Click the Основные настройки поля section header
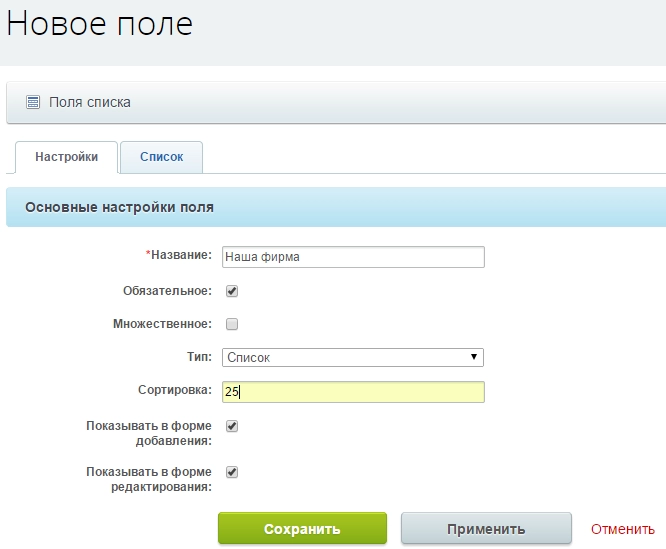This screenshot has height=549, width=666. tap(119, 208)
